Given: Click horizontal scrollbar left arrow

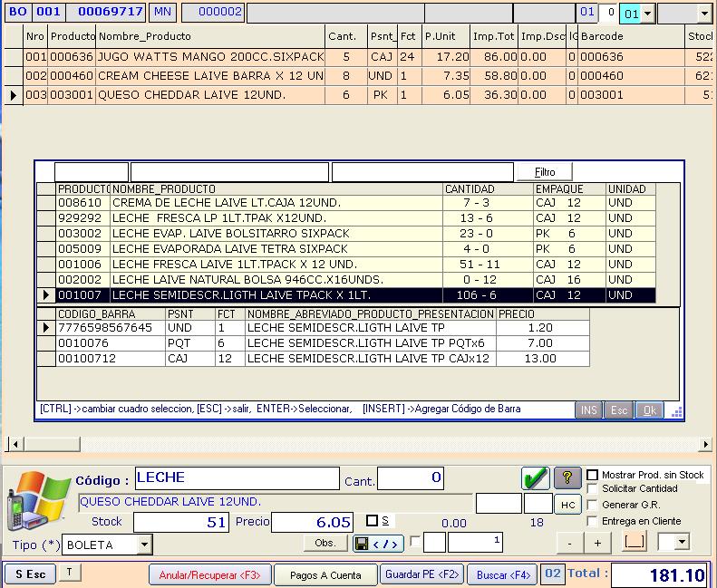Looking at the screenshot, I should [x=15, y=444].
